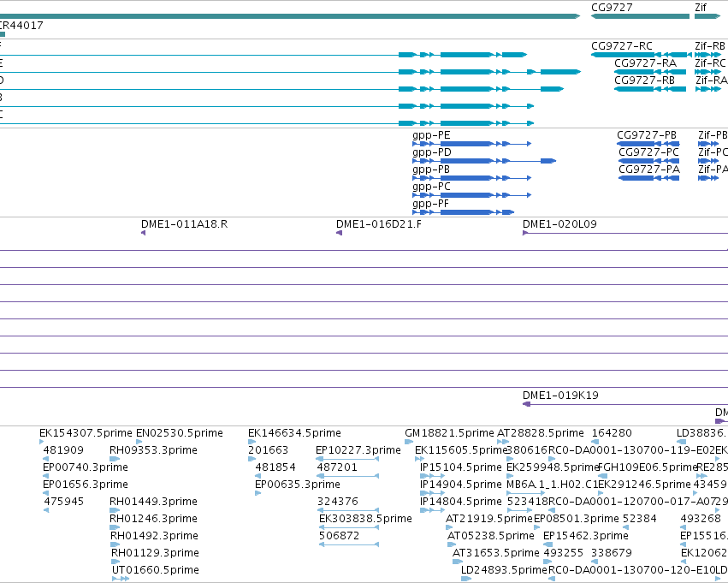This screenshot has height=583, width=728.
Task: Click the EN02530.5prime EST label
Action: [179, 433]
